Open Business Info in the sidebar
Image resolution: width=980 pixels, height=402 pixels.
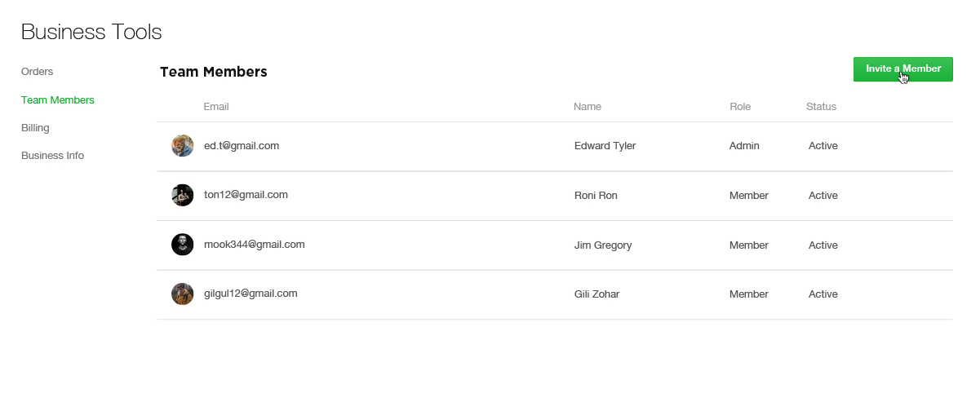pos(52,156)
